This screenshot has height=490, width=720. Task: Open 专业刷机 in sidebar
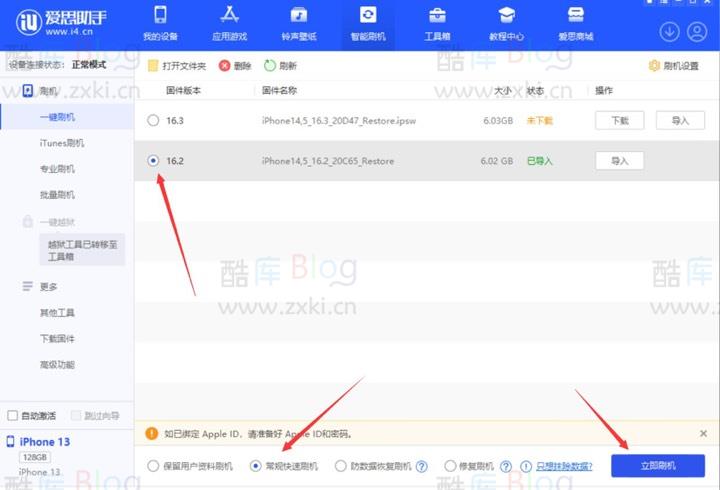pos(57,169)
